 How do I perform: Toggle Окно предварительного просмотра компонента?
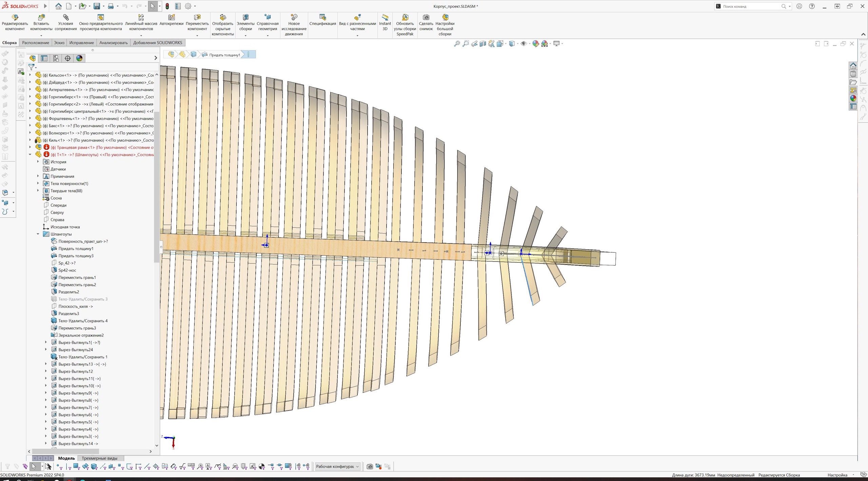101,18
